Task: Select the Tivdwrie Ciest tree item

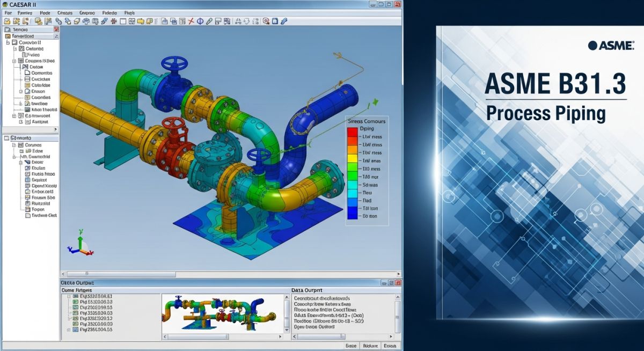Action: [45, 215]
